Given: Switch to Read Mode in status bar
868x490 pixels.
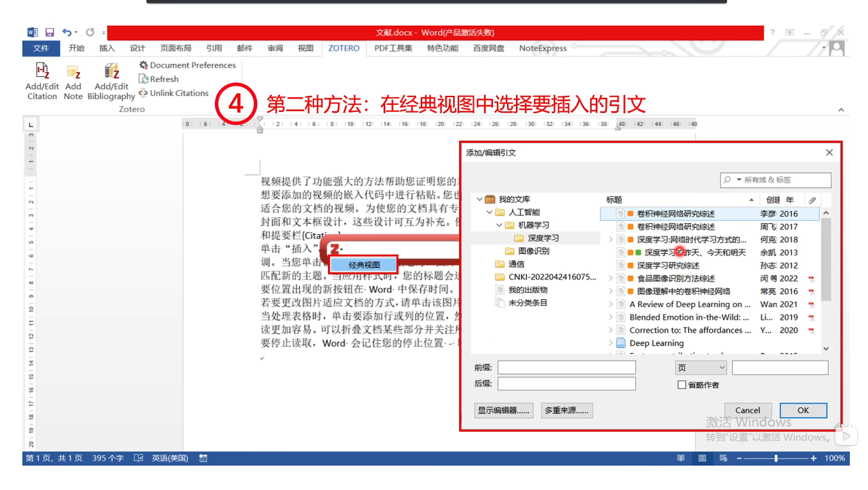Looking at the screenshot, I should 680,458.
